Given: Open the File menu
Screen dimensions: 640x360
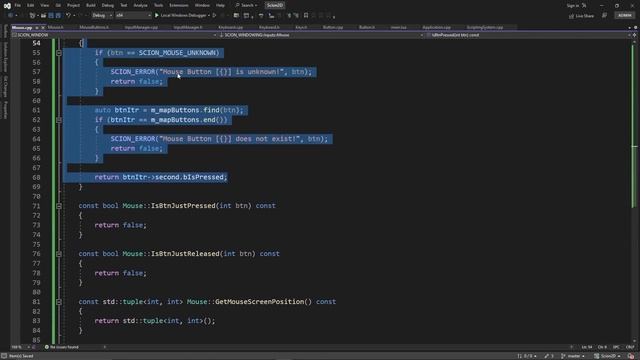Looking at the screenshot, I should point(18,5).
